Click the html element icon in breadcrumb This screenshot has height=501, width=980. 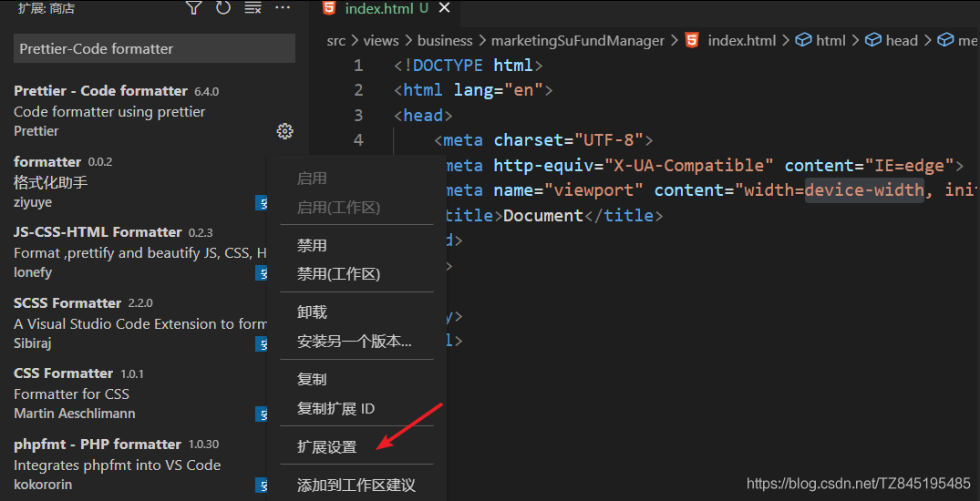click(x=804, y=40)
